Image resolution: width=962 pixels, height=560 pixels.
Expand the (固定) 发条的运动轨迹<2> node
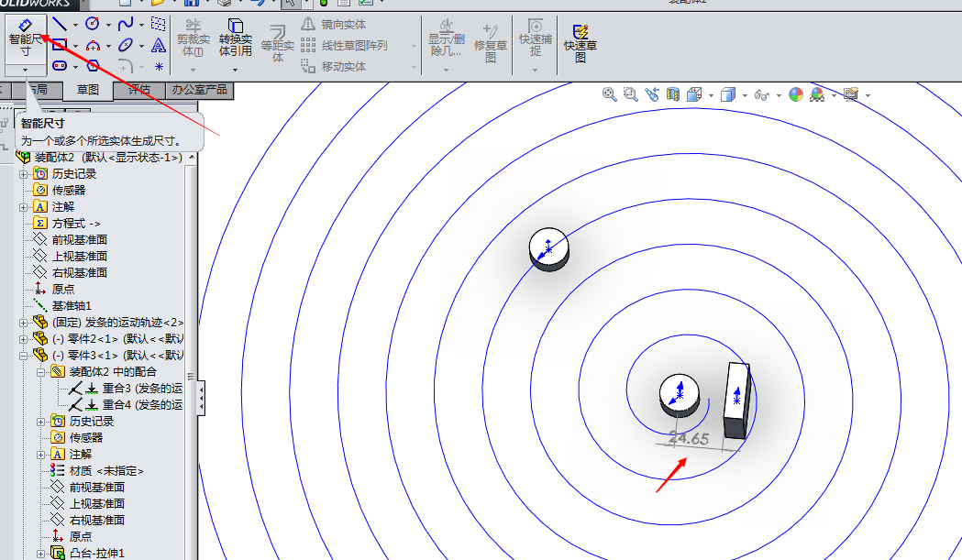(x=23, y=323)
